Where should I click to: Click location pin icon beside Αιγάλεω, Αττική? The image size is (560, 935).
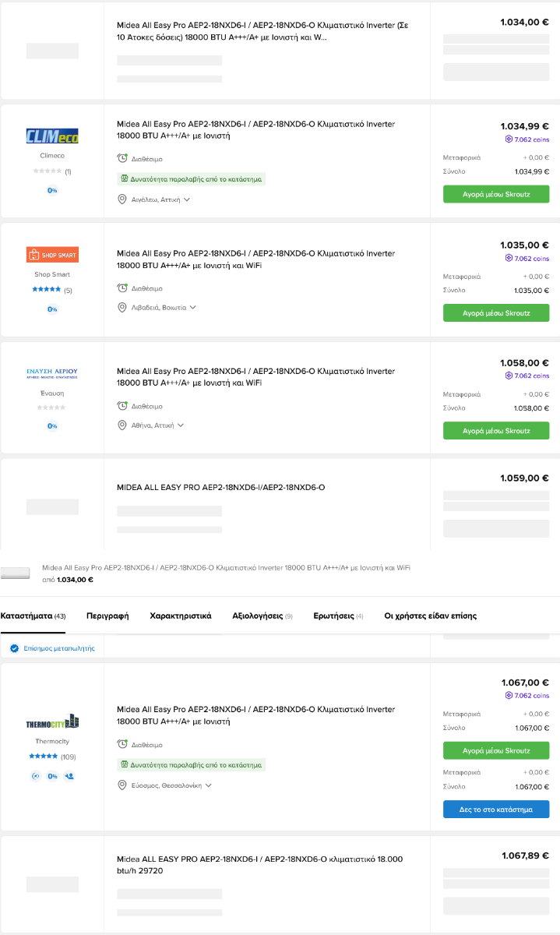(x=122, y=199)
